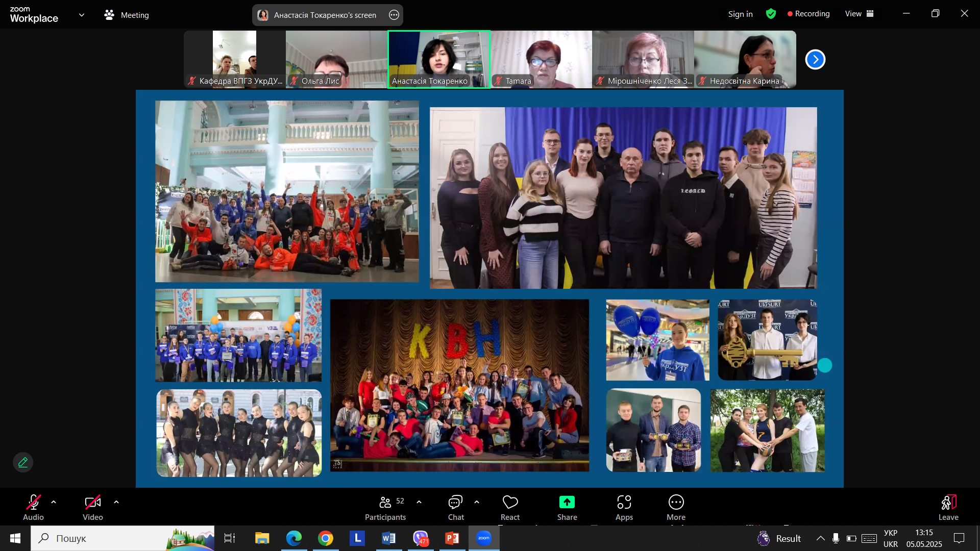Viewport: 980px width, 551px height.
Task: Open Task View on taskbar
Action: 230,538
